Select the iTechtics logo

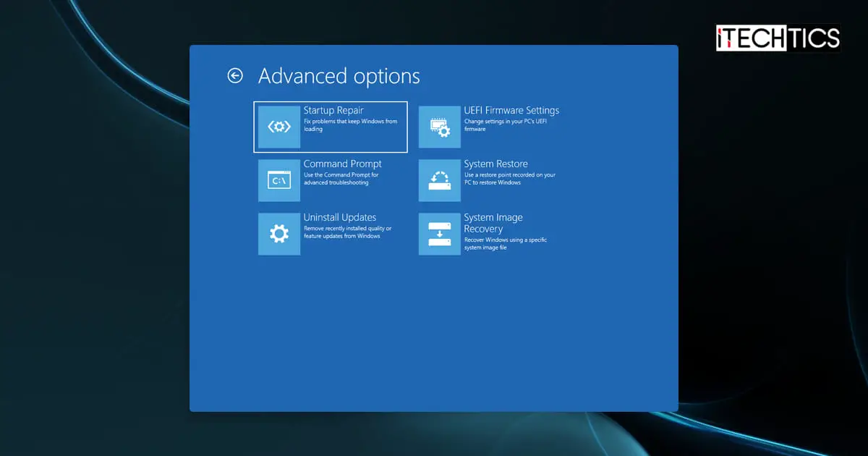tap(778, 38)
